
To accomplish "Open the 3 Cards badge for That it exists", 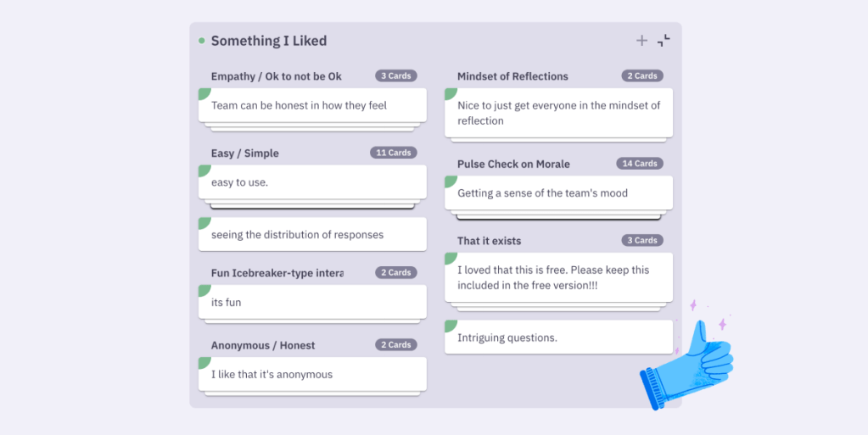I will click(642, 240).
